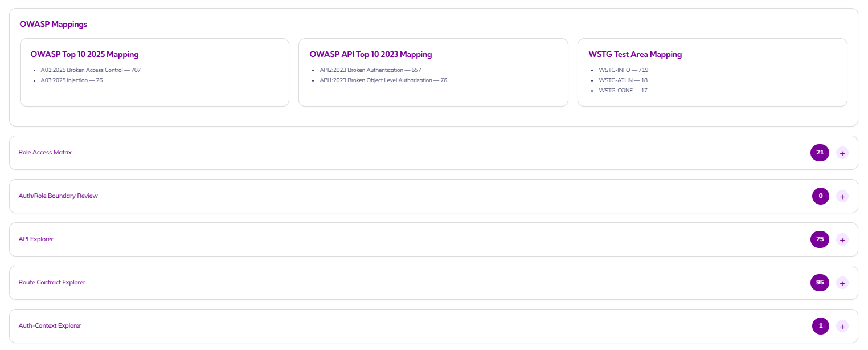
Task: Open the API Explorer section
Action: tap(36, 239)
